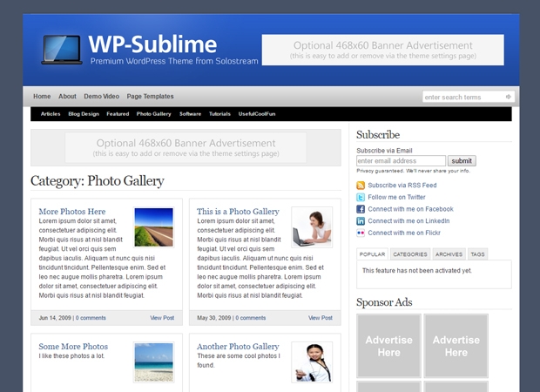Select Photo Gallery in black navbar
The height and width of the screenshot is (392, 540).
point(153,114)
